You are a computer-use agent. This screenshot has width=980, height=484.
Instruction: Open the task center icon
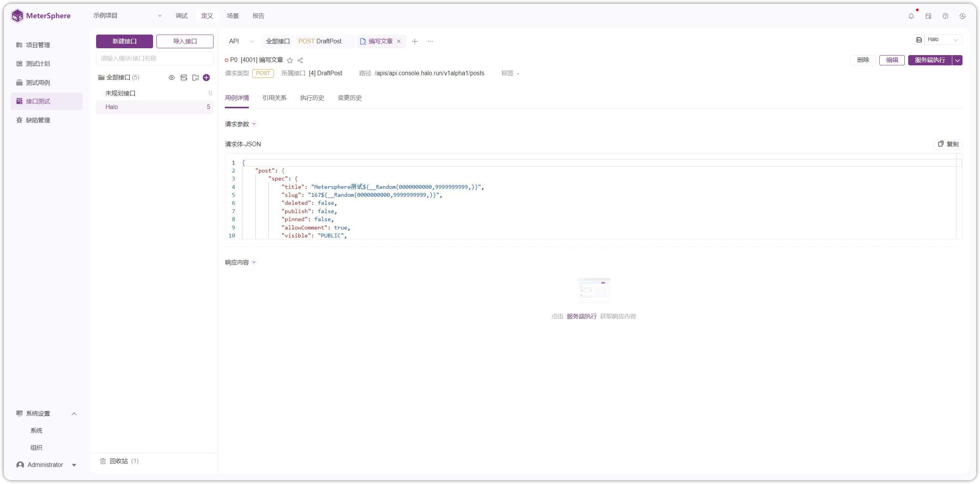point(928,16)
